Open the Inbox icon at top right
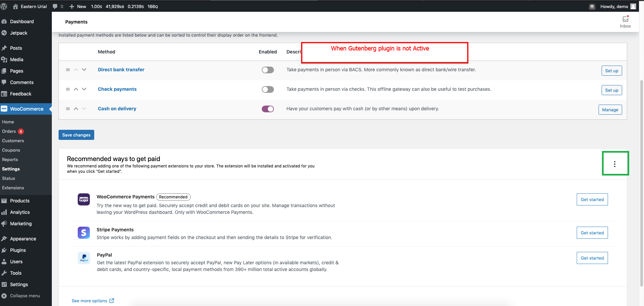This screenshot has height=306, width=644. [625, 20]
